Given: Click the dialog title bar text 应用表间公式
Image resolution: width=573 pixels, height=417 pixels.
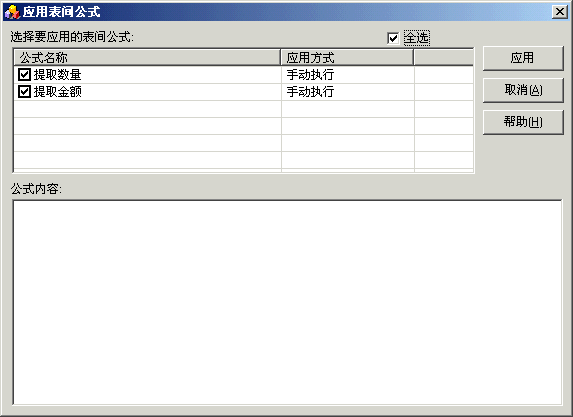Looking at the screenshot, I should 61,12.
